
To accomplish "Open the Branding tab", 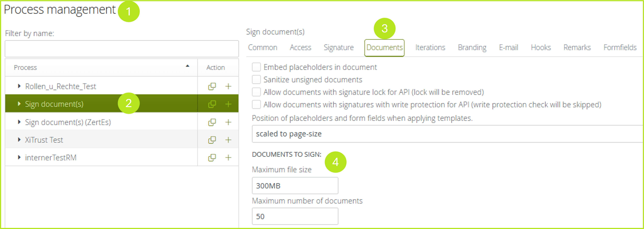I will point(472,47).
